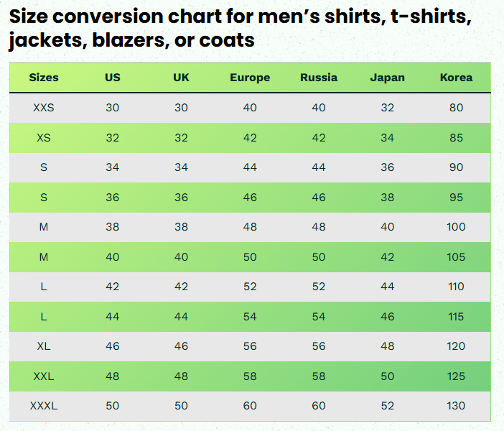This screenshot has height=431, width=504.
Task: Click Korea size value 100
Action: pyautogui.click(x=456, y=227)
